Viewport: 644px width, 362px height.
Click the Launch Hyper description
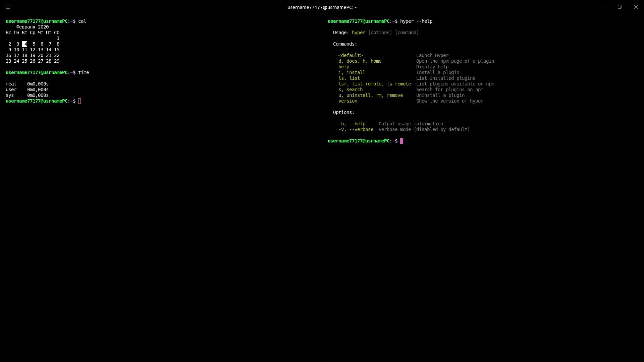432,55
